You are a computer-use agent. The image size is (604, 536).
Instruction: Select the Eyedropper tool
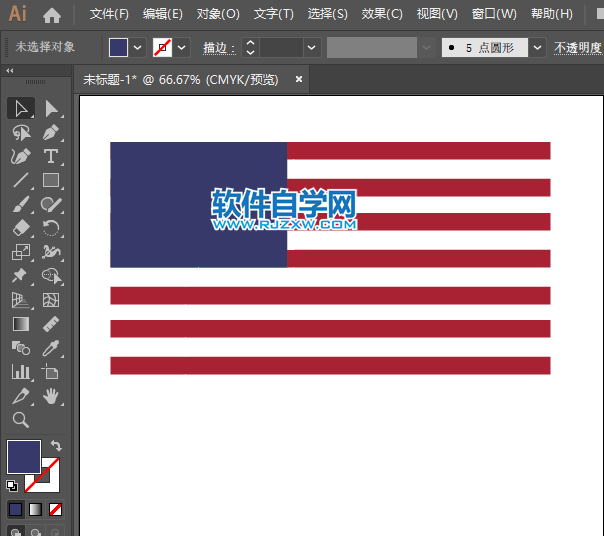click(51, 348)
